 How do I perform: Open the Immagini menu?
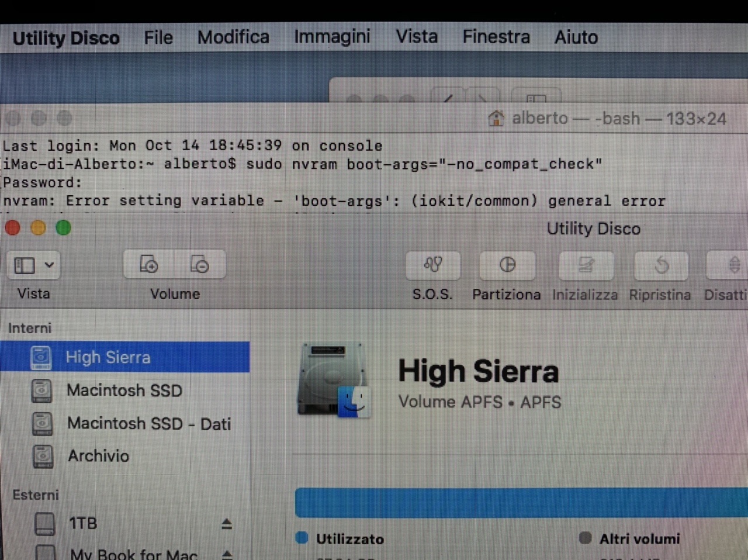pos(332,37)
